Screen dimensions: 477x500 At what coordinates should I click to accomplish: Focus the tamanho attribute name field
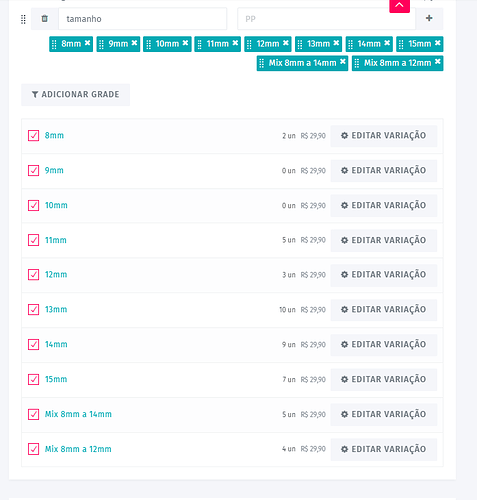143,19
